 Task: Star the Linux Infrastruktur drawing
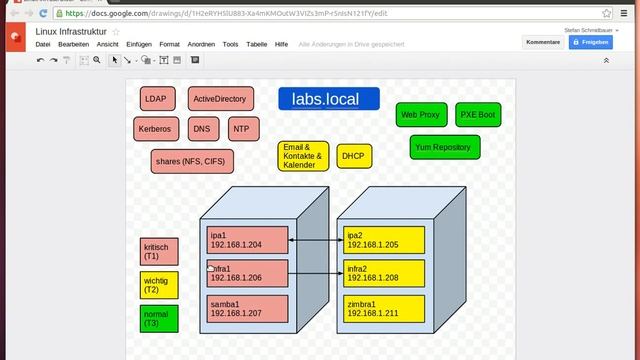[116, 32]
